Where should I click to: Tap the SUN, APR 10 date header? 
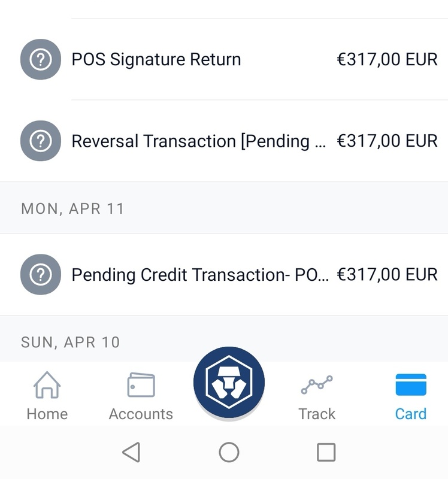[71, 342]
